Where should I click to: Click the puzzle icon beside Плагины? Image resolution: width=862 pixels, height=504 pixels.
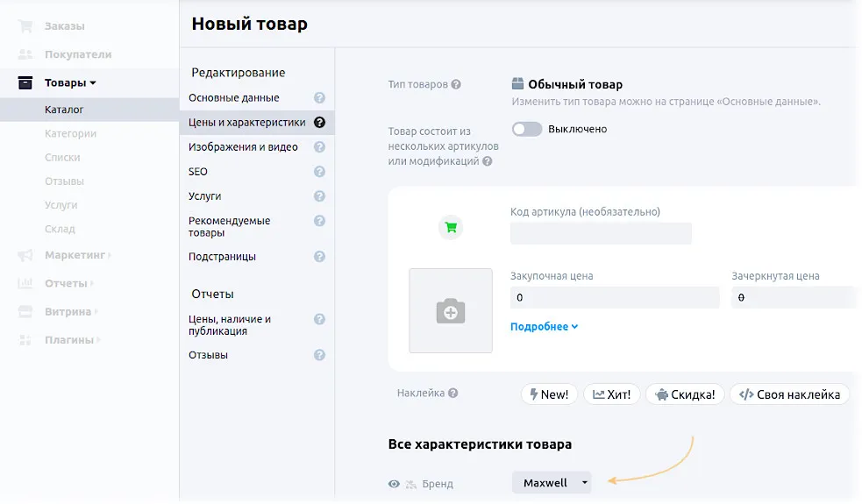pos(25,340)
